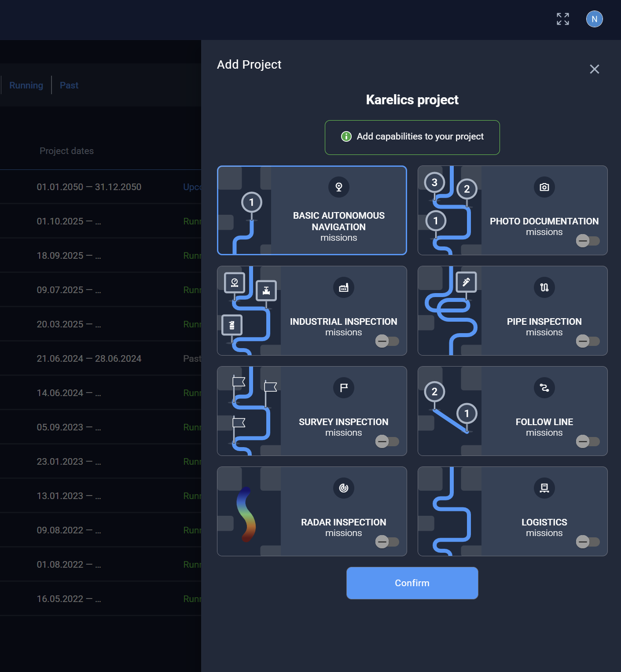This screenshot has width=621, height=672.
Task: Click the pipe path icon on Pipe Inspection card
Action: pos(544,287)
